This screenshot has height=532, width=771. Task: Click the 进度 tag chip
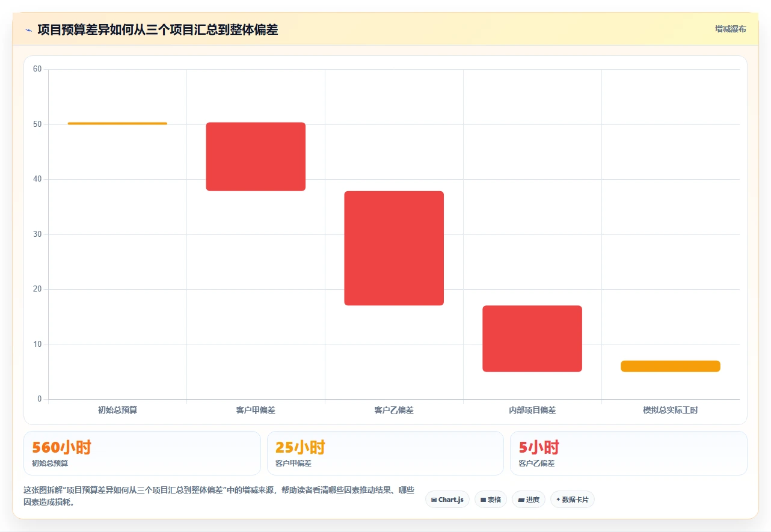(529, 500)
